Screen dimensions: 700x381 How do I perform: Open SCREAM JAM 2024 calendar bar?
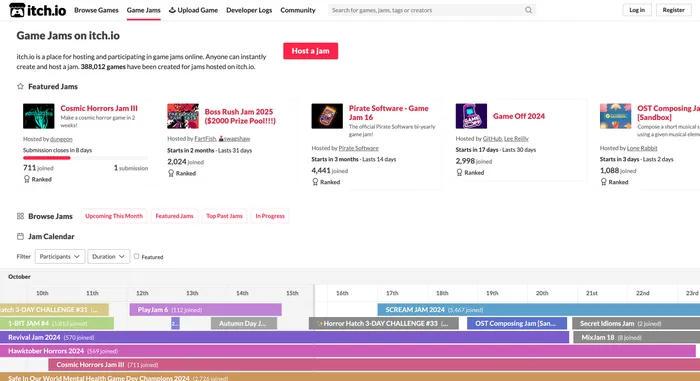tap(538, 310)
